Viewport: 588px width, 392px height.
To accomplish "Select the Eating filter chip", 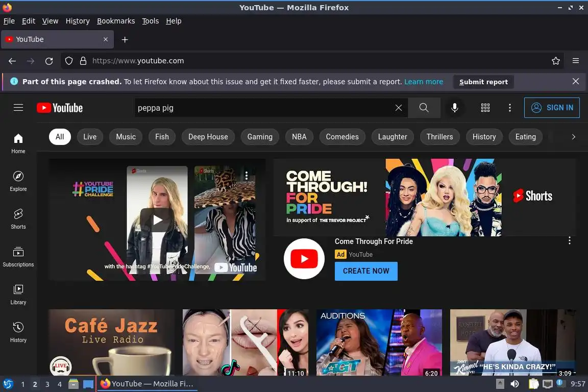I will (x=526, y=137).
